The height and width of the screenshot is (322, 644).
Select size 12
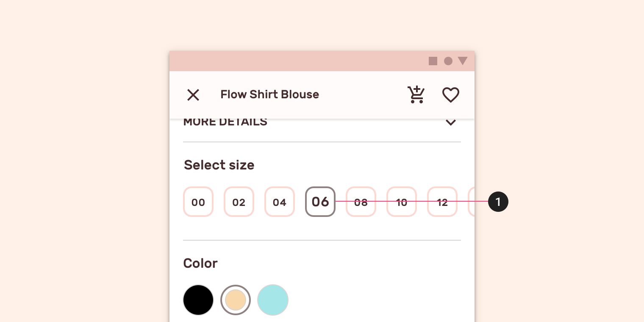442,202
